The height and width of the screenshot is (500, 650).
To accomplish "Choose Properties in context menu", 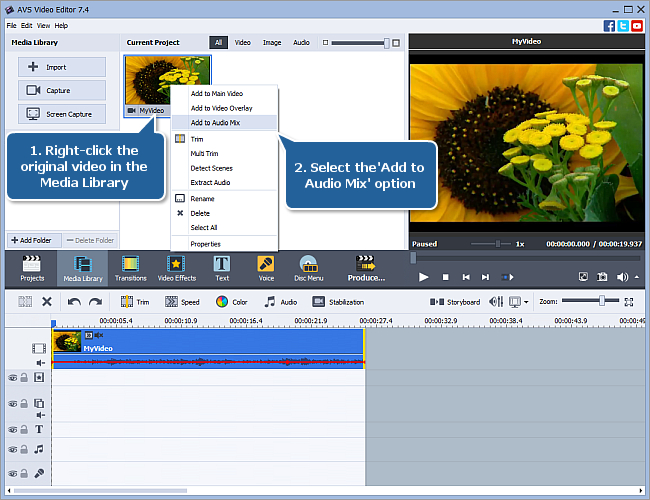I will pyautogui.click(x=224, y=244).
